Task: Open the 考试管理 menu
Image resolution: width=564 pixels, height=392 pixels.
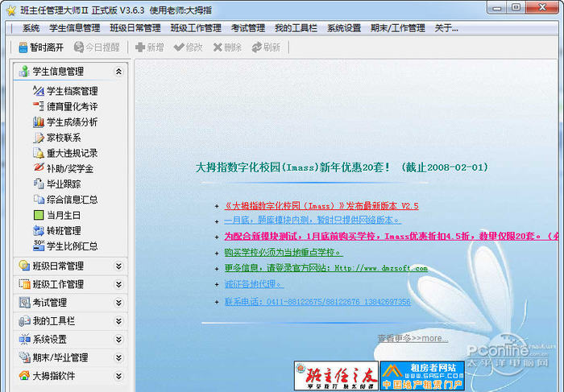Action: 248,28
